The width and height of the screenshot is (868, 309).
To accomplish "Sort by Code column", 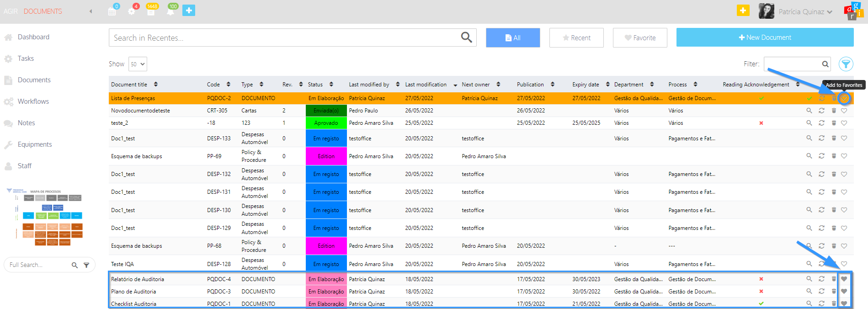I will [x=218, y=85].
